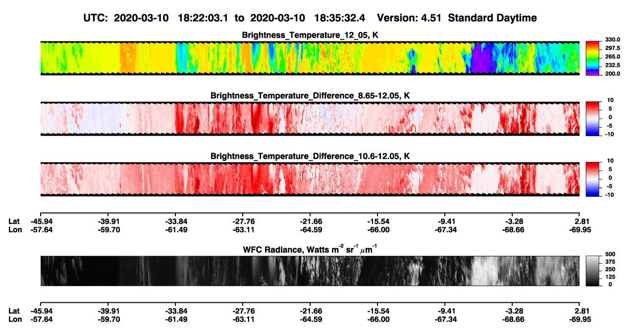Screen dimensions: 644x330
Task: Click the 125 label on the grayscale colorbar
Action: (610, 277)
